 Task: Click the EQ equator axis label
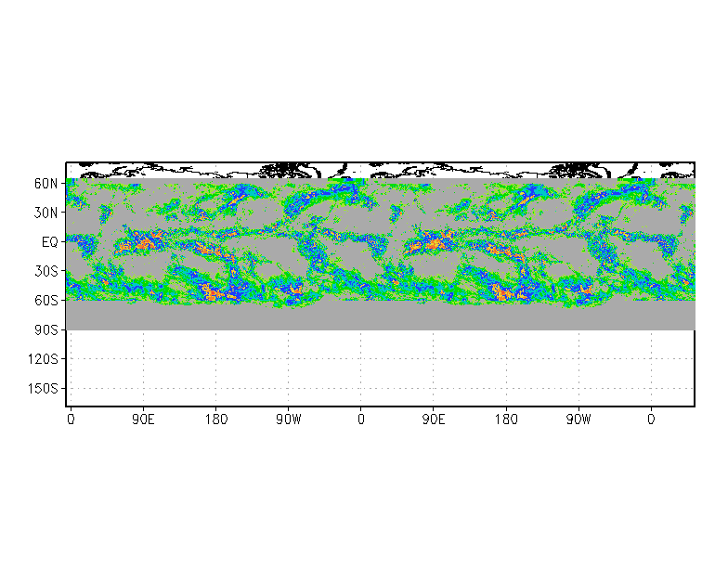[50, 242]
